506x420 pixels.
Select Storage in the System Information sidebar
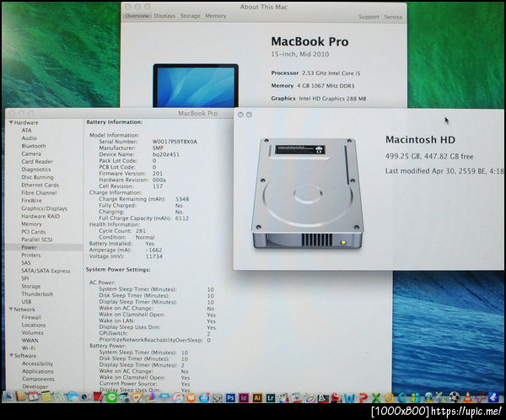click(31, 287)
